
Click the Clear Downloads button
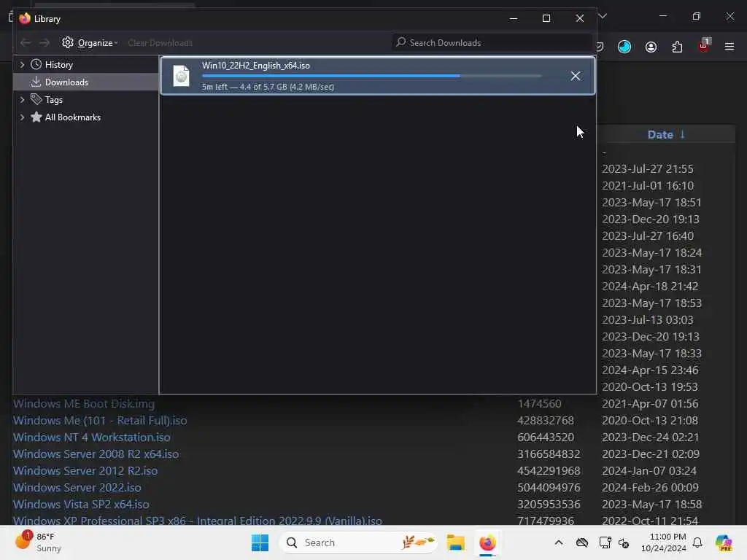pos(160,43)
